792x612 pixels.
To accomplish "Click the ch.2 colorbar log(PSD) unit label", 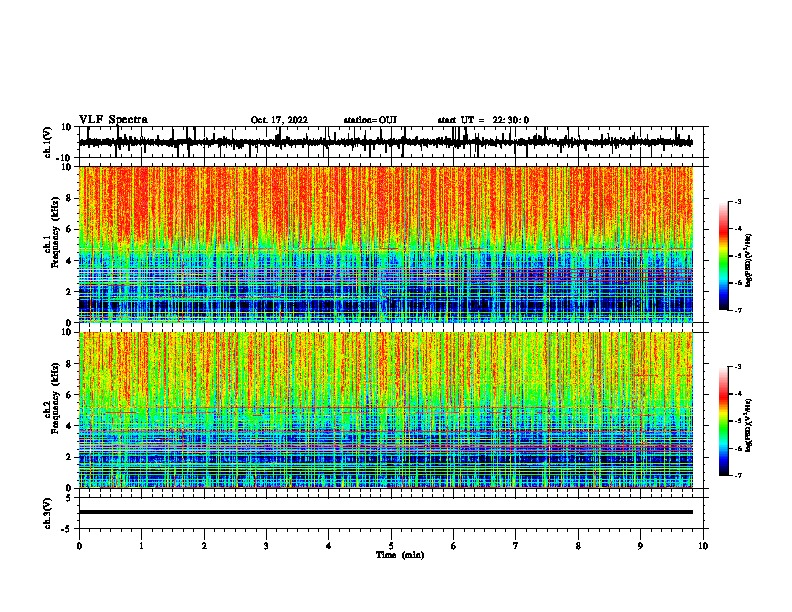I will point(748,426).
